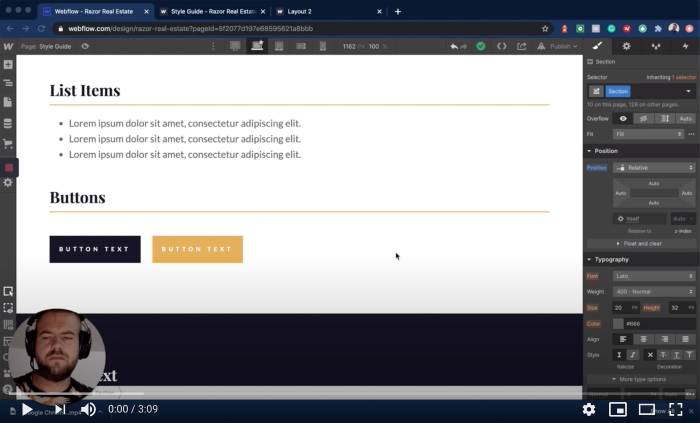This screenshot has height=423, width=700.
Task: Select tablet breakpoint icon
Action: pyautogui.click(x=279, y=46)
